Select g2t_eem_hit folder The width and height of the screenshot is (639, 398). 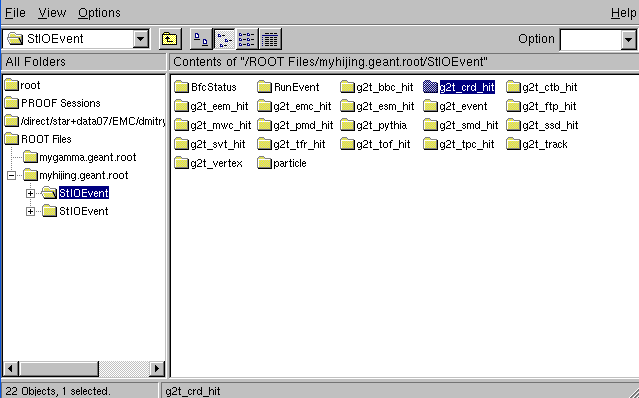click(x=211, y=106)
